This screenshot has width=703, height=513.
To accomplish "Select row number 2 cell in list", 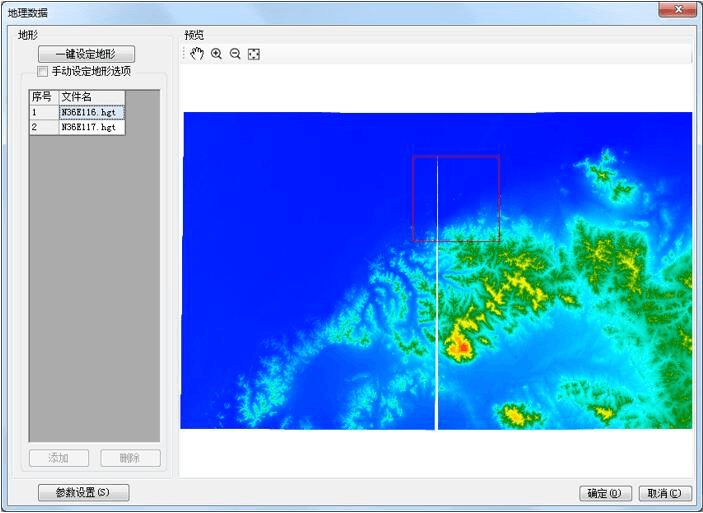I will [43, 128].
